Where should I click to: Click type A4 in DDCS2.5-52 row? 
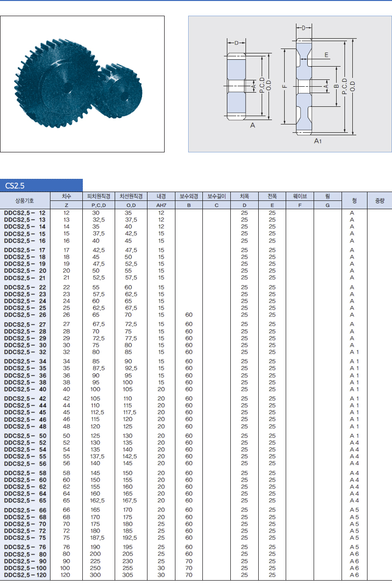coord(354,442)
